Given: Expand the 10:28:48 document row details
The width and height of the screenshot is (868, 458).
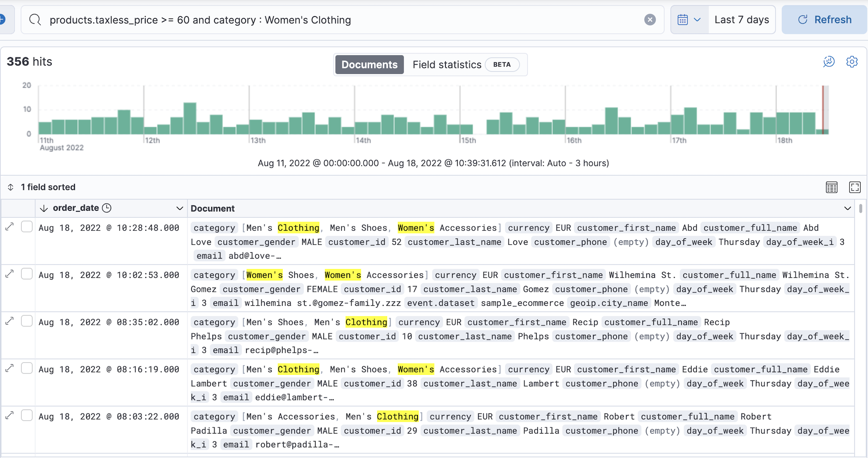Looking at the screenshot, I should coord(10,227).
